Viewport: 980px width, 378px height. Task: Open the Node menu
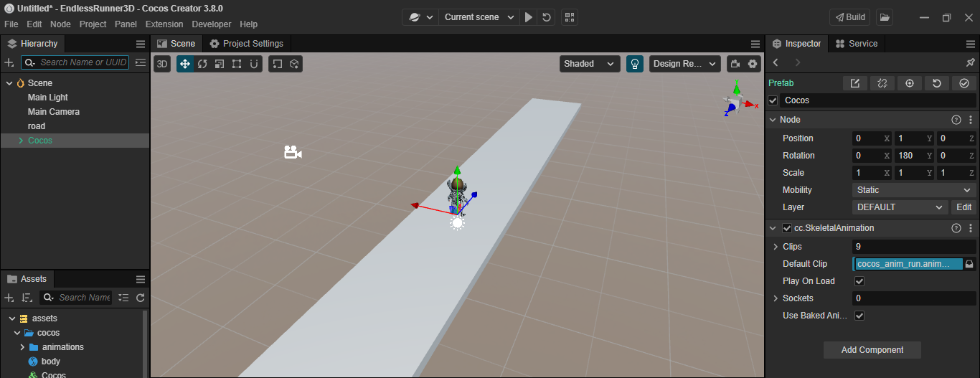pyautogui.click(x=60, y=24)
